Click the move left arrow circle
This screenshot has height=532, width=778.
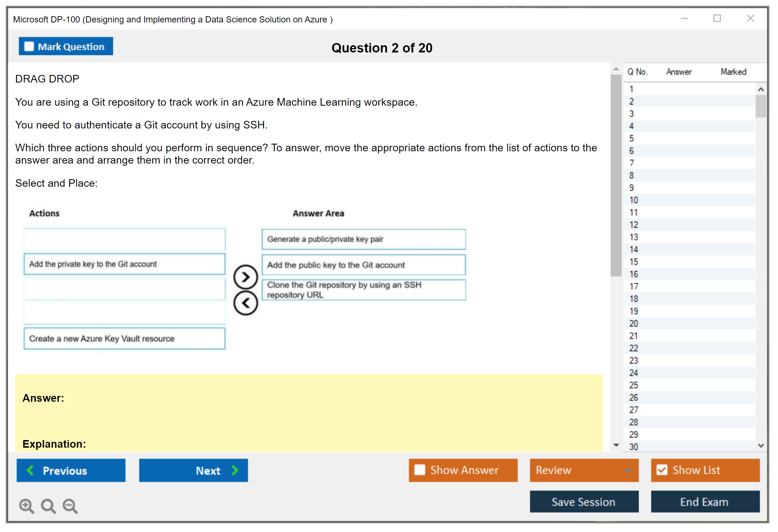pos(245,303)
